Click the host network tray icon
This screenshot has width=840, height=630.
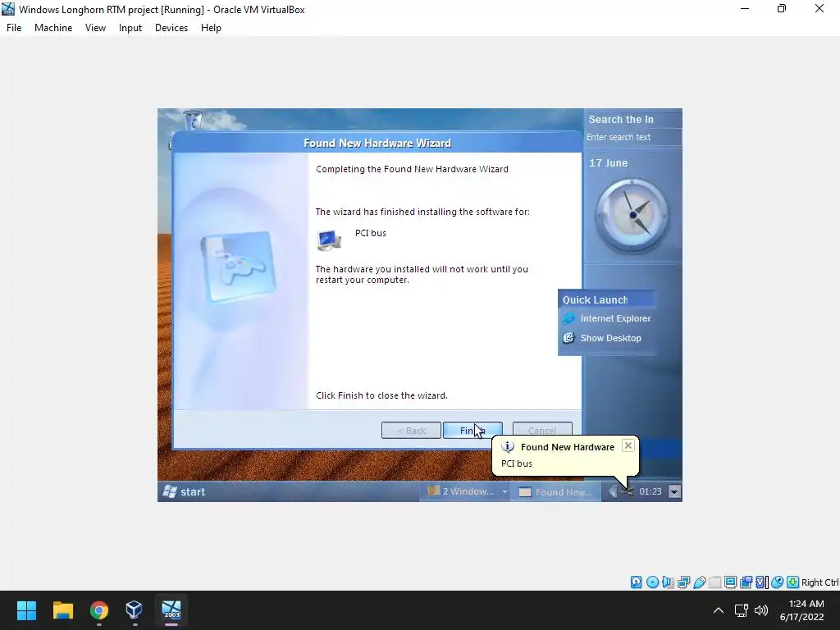742,610
